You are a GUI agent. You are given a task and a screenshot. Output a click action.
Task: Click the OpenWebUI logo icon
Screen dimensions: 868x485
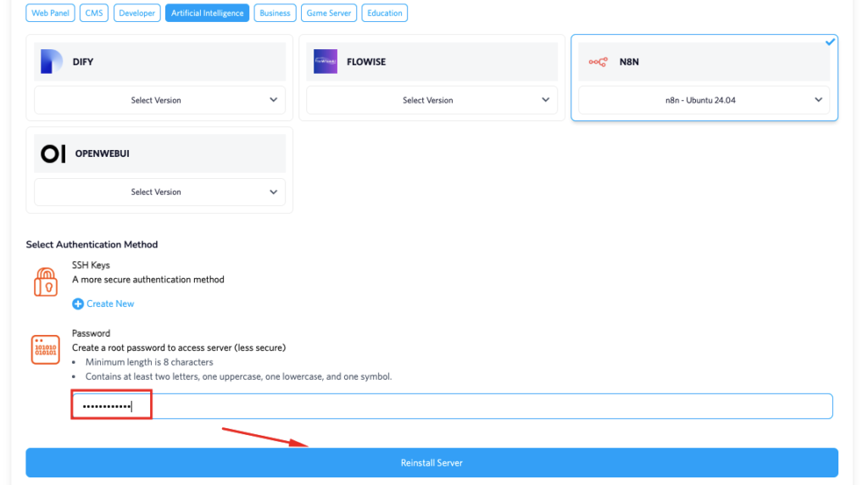[53, 153]
